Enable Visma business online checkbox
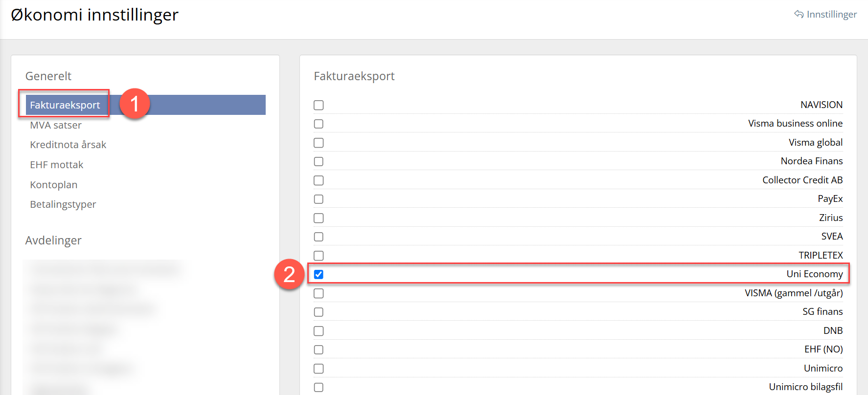Screen dimensions: 868x395 click(319, 124)
